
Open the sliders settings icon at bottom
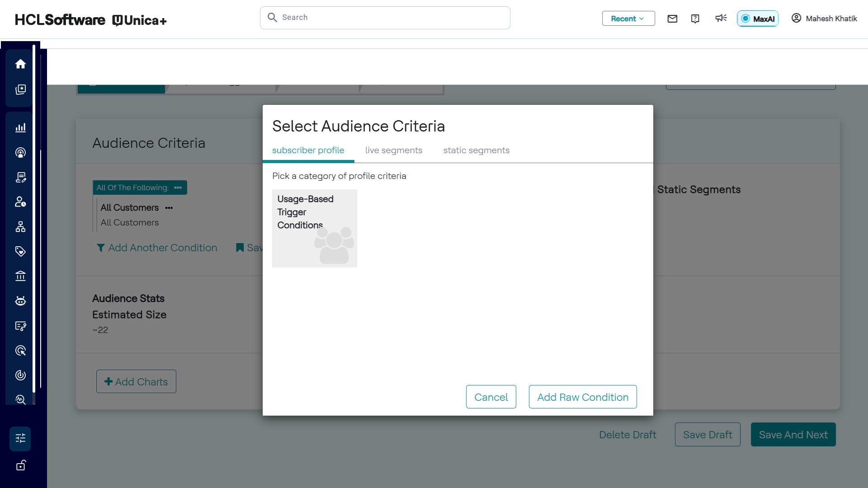pos(20,438)
